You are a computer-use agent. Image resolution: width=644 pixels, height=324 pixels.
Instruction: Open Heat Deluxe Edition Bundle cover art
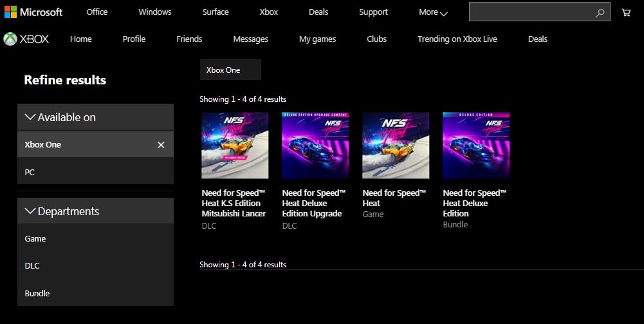[x=476, y=146]
